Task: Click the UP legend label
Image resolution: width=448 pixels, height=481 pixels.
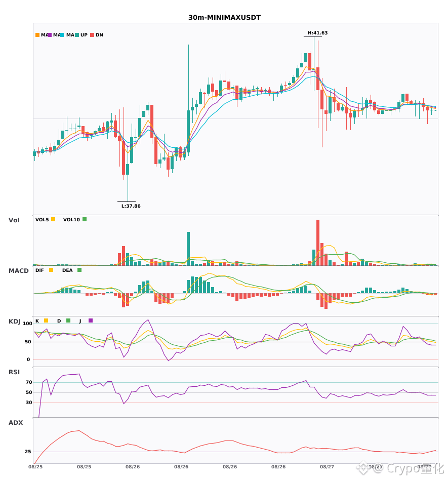Action: (x=84, y=35)
